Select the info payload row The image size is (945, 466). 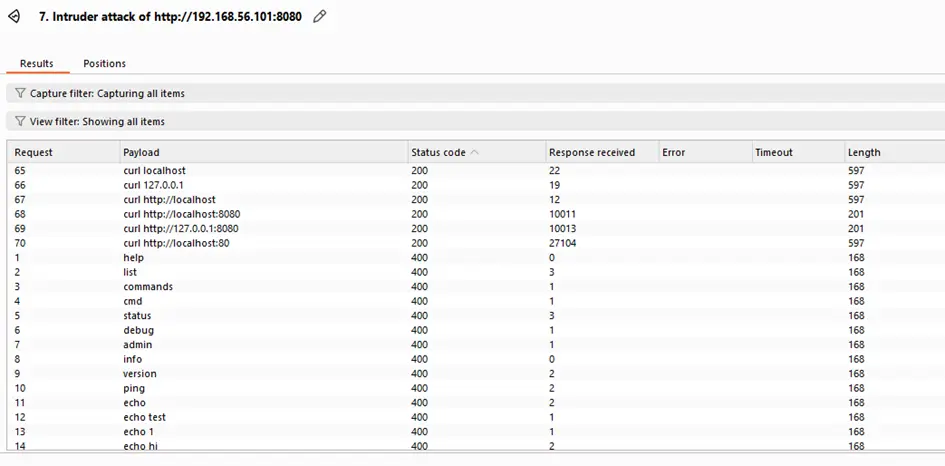click(476, 359)
